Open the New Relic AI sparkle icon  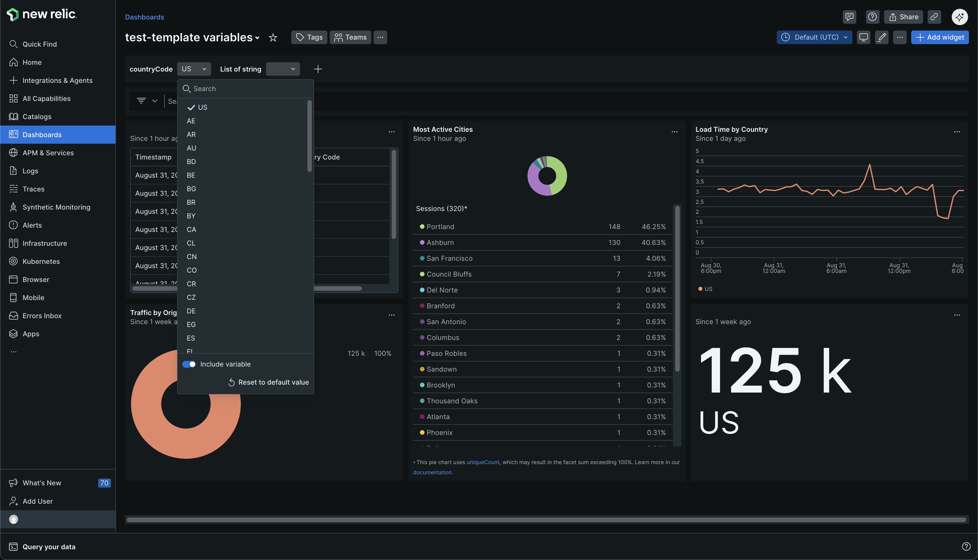coord(960,17)
